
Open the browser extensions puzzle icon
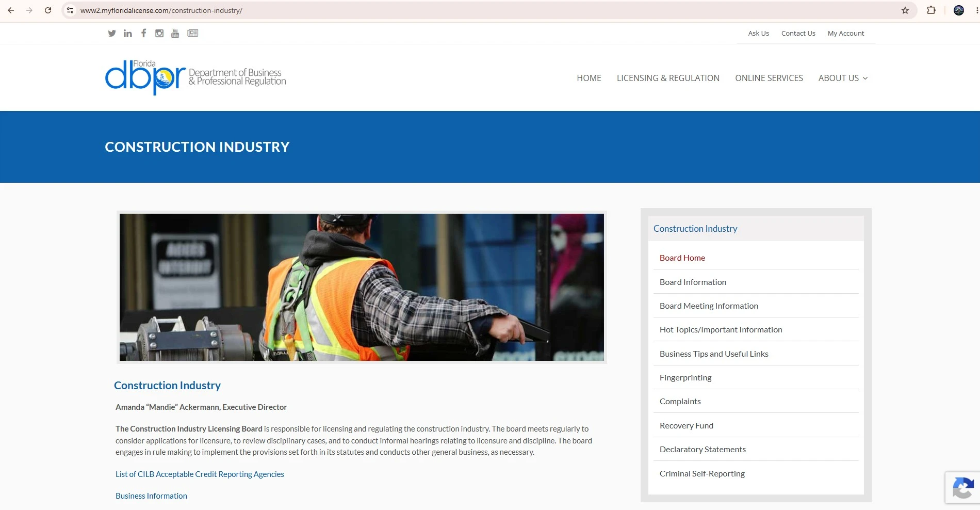point(932,10)
